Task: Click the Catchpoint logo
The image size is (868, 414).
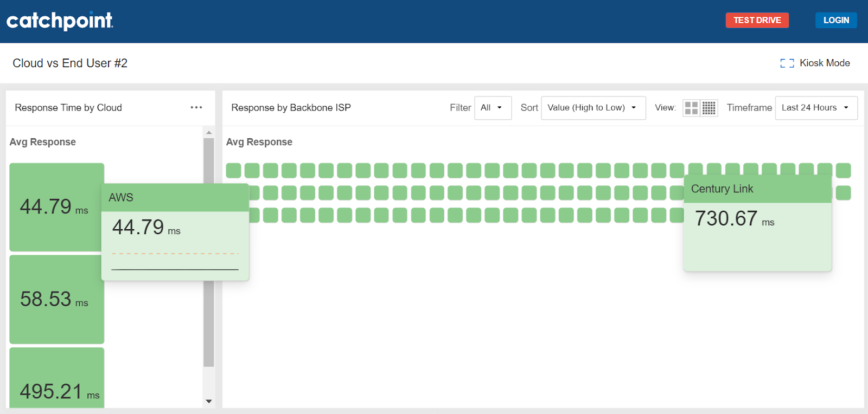Action: [x=60, y=21]
